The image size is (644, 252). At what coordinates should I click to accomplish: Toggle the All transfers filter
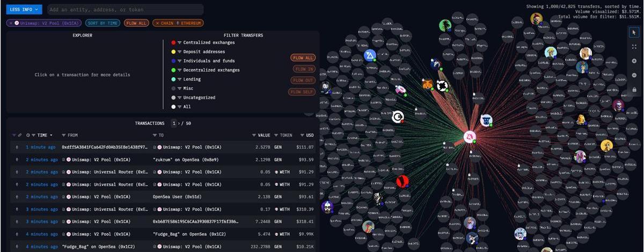point(180,106)
